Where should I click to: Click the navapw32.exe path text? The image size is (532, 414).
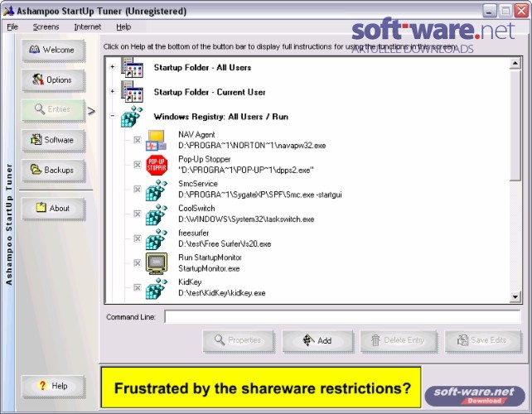(252, 146)
